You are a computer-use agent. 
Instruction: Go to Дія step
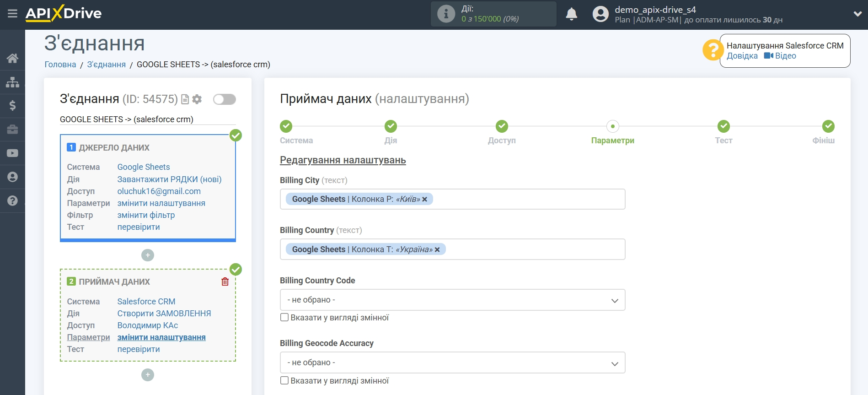tap(391, 126)
